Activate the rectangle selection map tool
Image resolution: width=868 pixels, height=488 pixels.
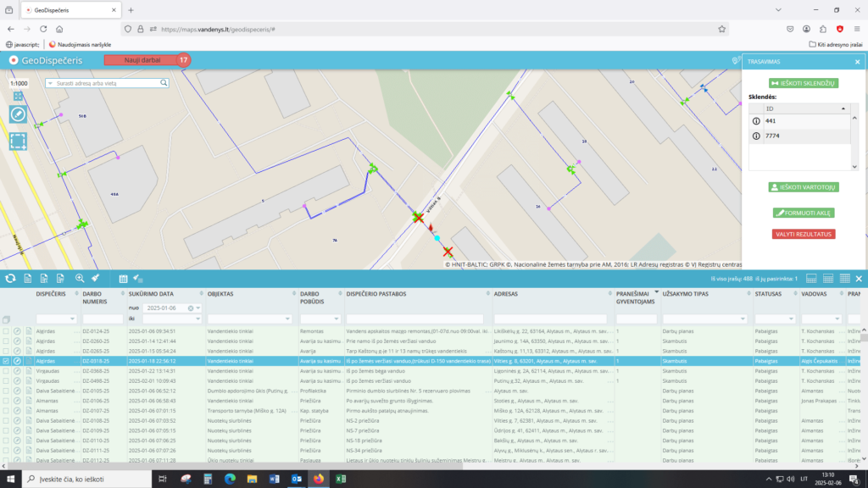(x=18, y=141)
